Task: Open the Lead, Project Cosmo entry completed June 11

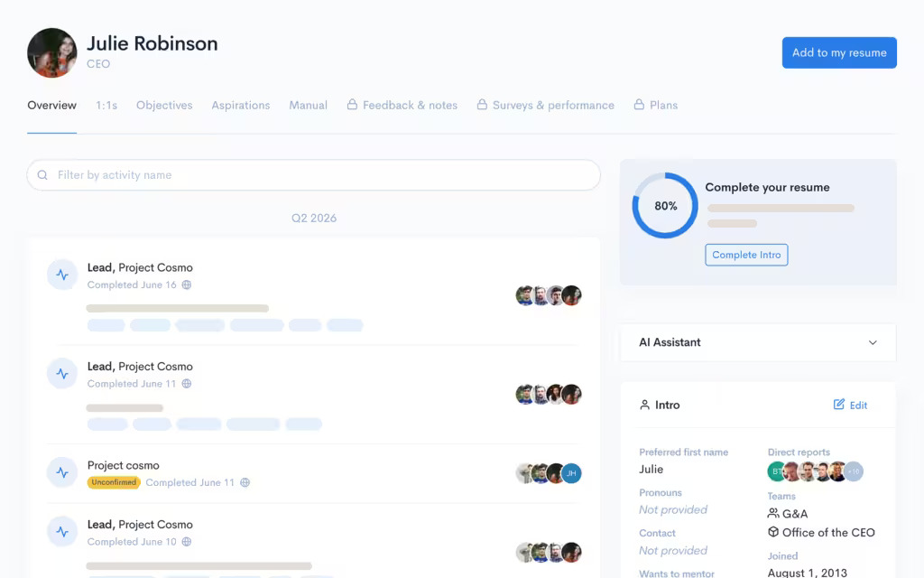Action: tap(140, 367)
